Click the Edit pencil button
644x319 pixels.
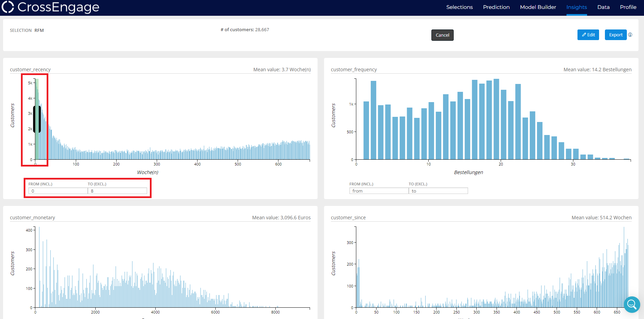[x=588, y=35]
